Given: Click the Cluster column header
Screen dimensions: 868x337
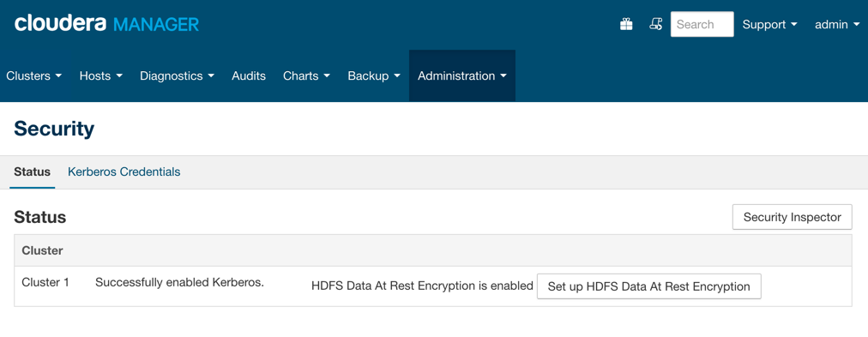Looking at the screenshot, I should pos(42,250).
